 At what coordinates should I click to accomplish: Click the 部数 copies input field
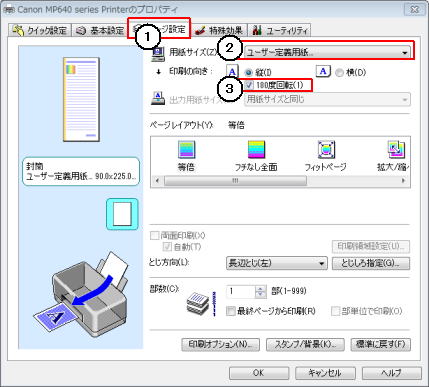(241, 292)
